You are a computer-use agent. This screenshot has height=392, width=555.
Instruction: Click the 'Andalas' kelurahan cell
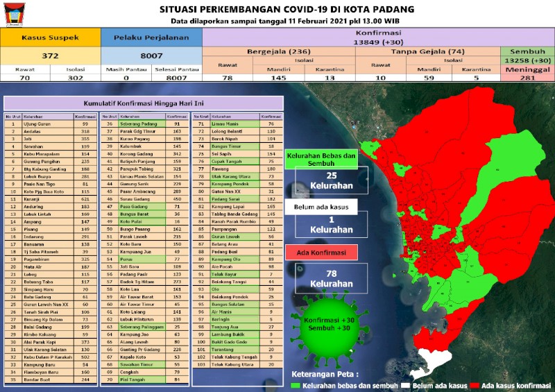(48, 131)
